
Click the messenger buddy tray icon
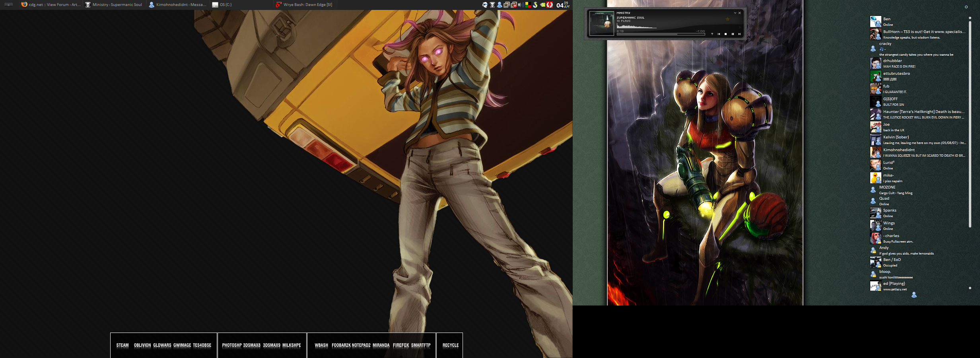500,5
